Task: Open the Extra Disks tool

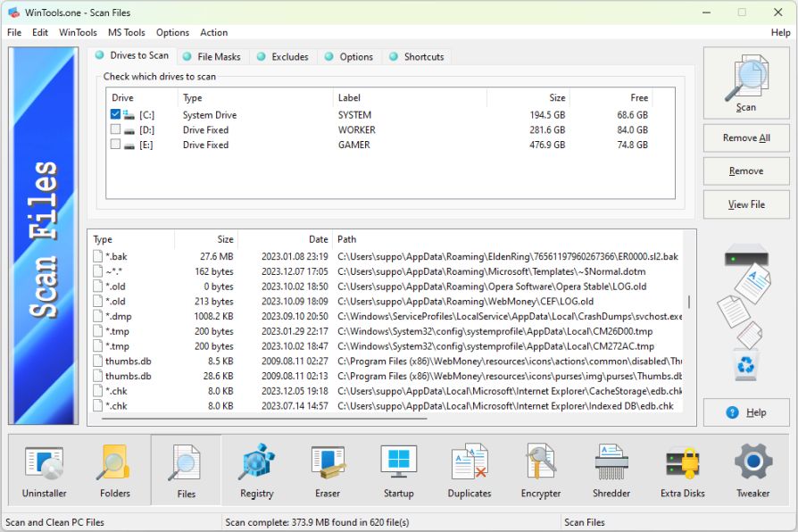Action: [x=683, y=470]
